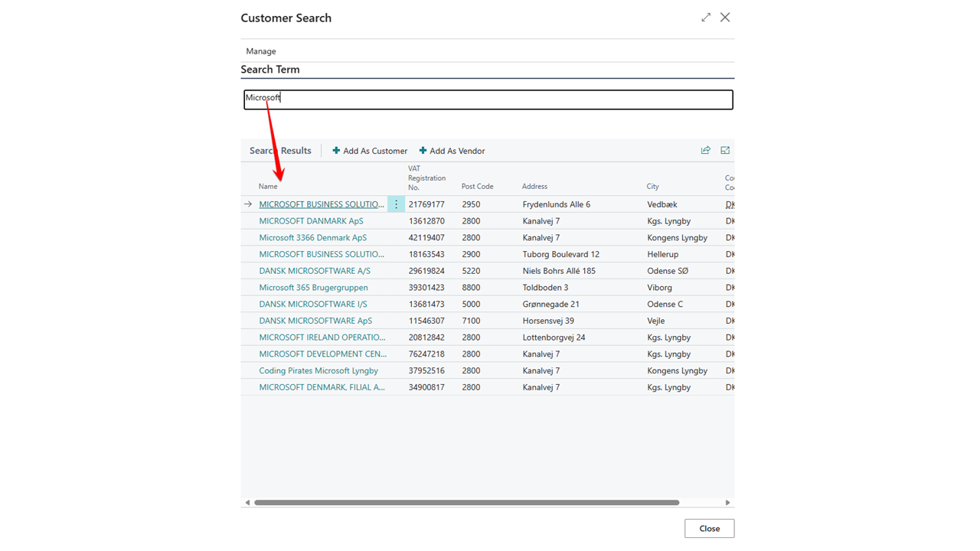980x551 pixels.
Task: Click the city Odense SØ
Action: pos(668,271)
